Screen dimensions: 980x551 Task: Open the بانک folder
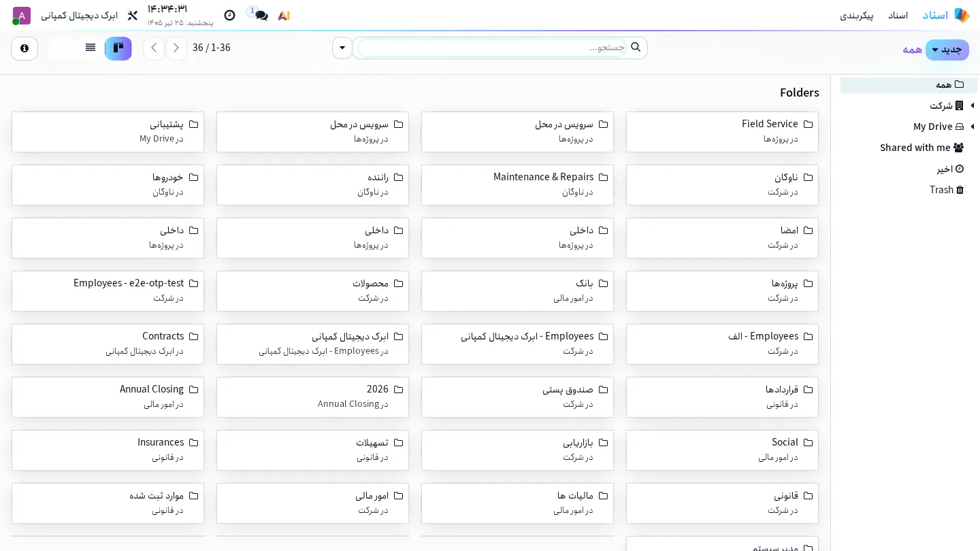coord(517,291)
